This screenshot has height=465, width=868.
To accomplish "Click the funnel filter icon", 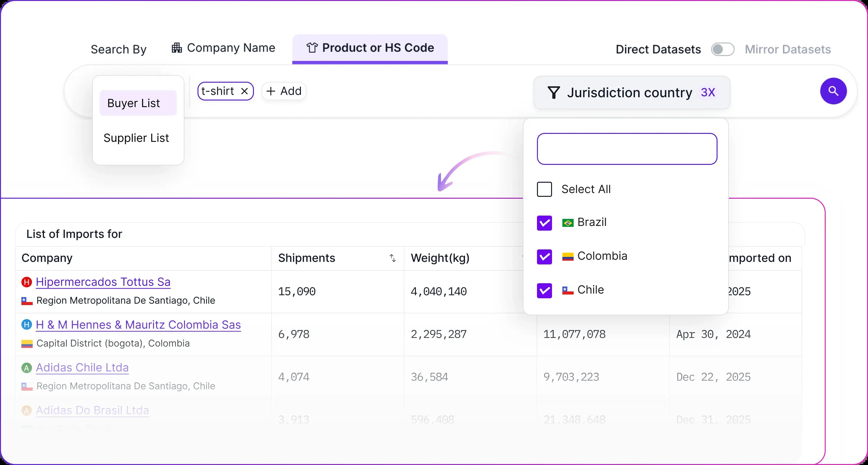I will coord(554,92).
